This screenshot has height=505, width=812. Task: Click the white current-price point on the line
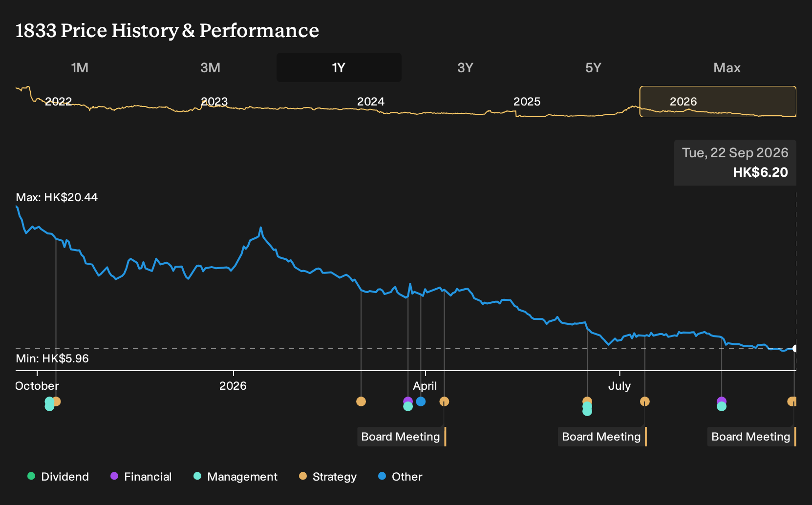795,348
